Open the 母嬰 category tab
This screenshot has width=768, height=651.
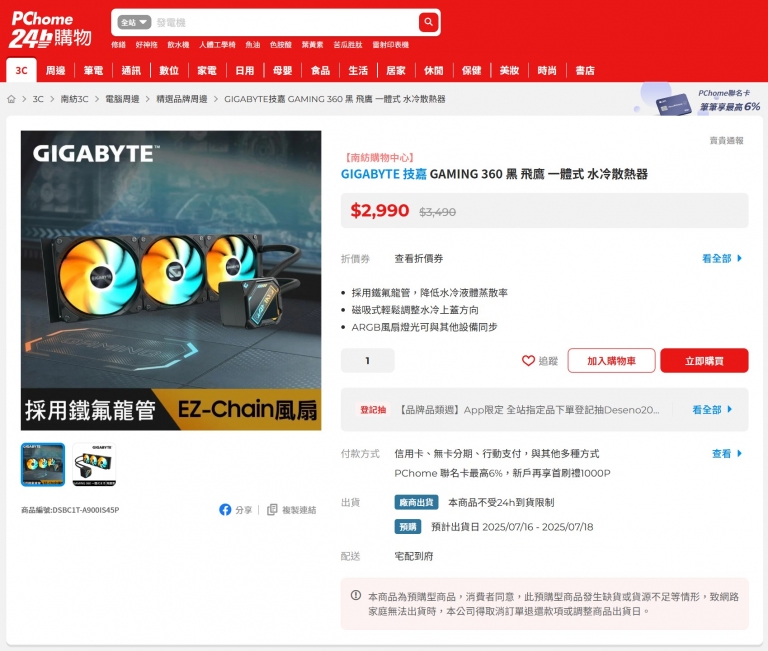tap(283, 71)
